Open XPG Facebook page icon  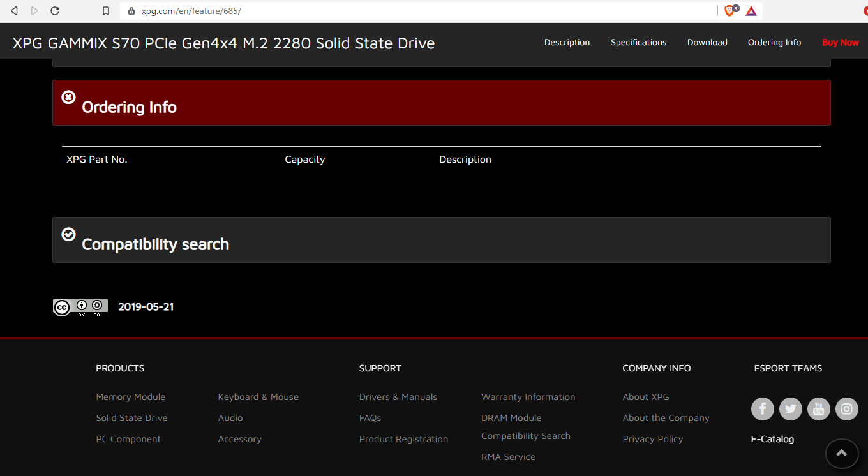[763, 409]
